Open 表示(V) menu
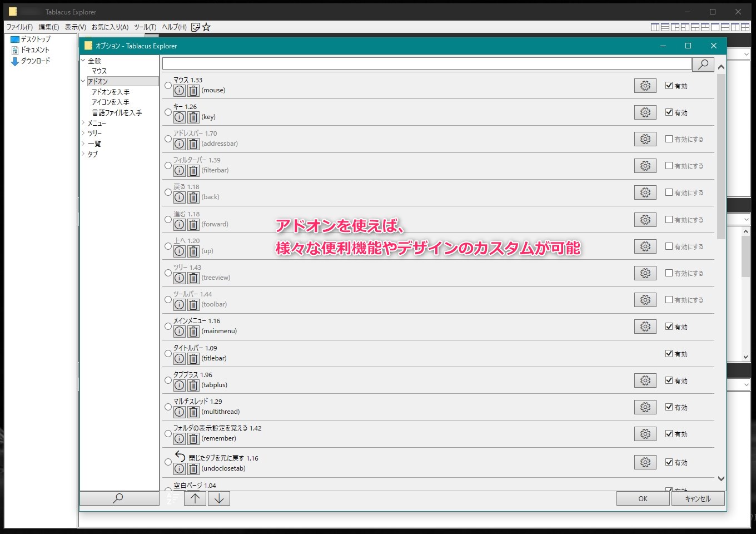756x534 pixels. [75, 27]
